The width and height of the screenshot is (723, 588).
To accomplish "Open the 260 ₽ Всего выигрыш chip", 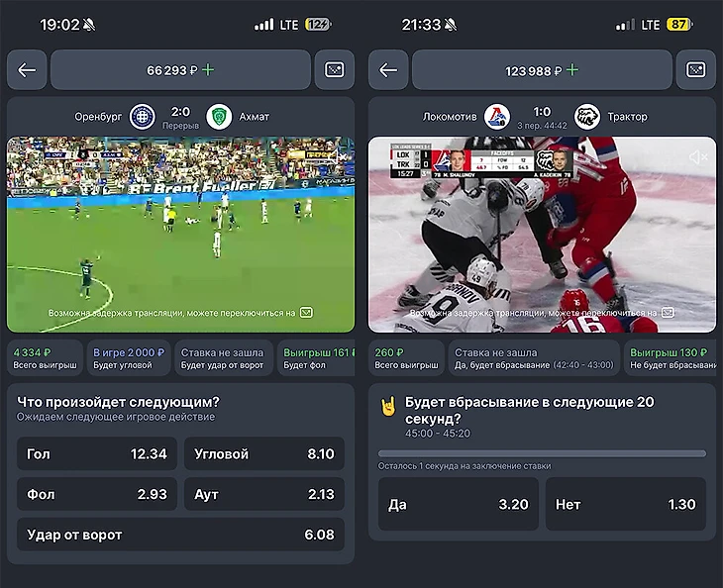I will tap(406, 358).
